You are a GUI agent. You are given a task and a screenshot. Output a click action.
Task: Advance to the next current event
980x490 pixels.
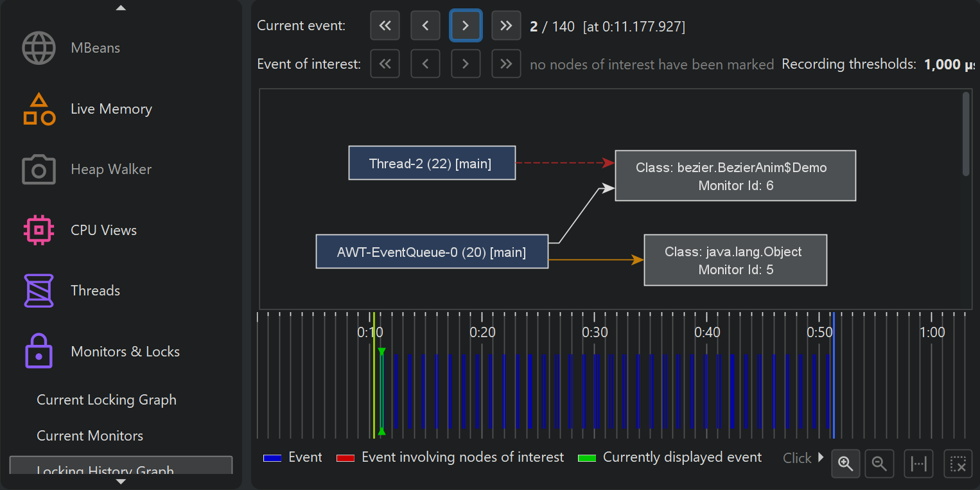(x=466, y=26)
